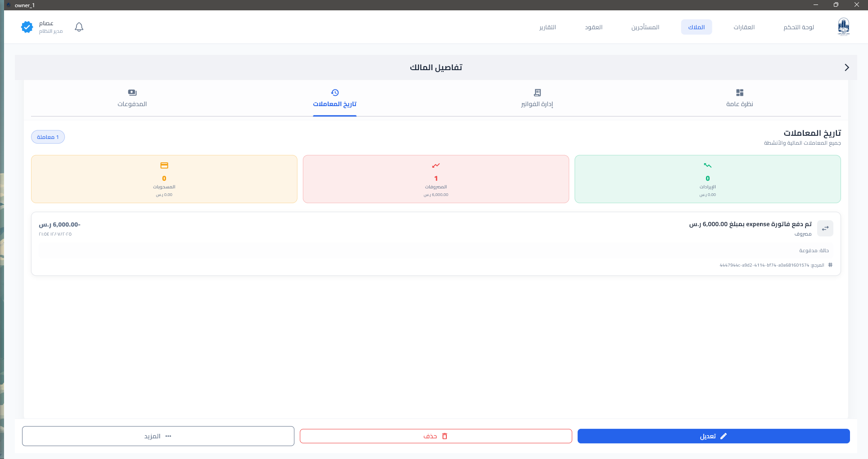Open التقارير reports menu item
This screenshot has width=868, height=459.
click(548, 27)
